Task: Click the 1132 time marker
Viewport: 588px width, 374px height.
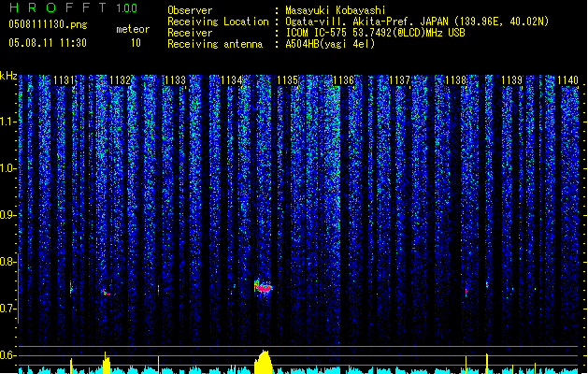Action: [x=120, y=79]
